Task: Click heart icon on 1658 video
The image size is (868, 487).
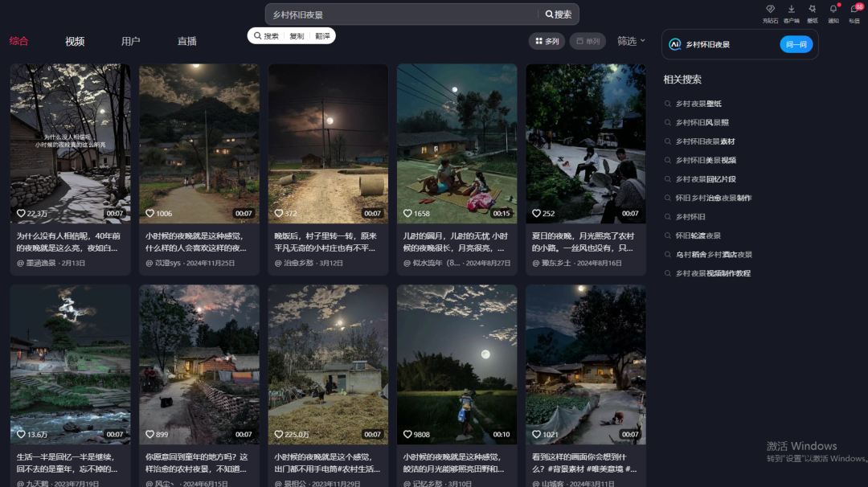Action: [x=408, y=213]
